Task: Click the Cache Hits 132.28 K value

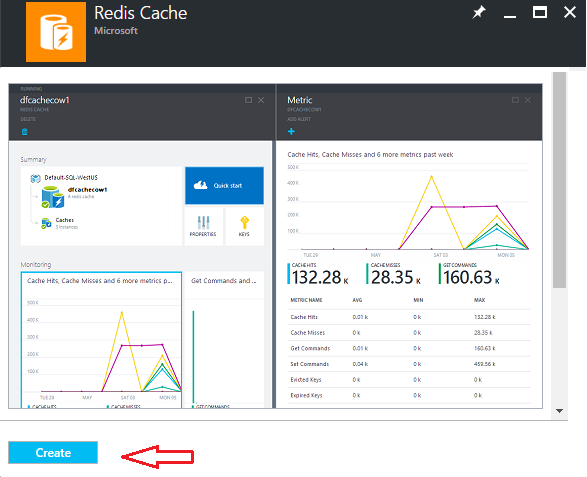Action: click(x=320, y=277)
